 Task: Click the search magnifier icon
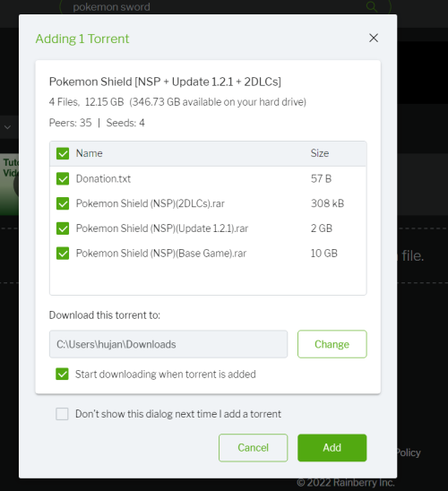(x=372, y=6)
